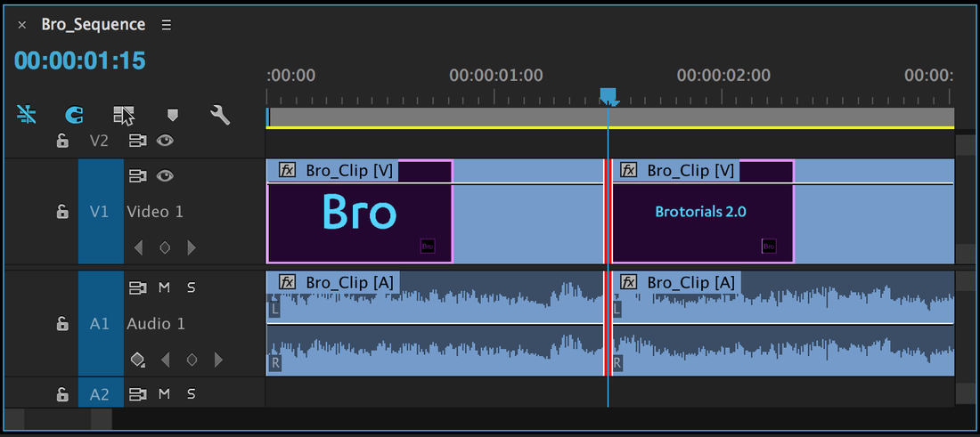Add keyframe on Video 1 track
This screenshot has width=980, height=437.
165,247
